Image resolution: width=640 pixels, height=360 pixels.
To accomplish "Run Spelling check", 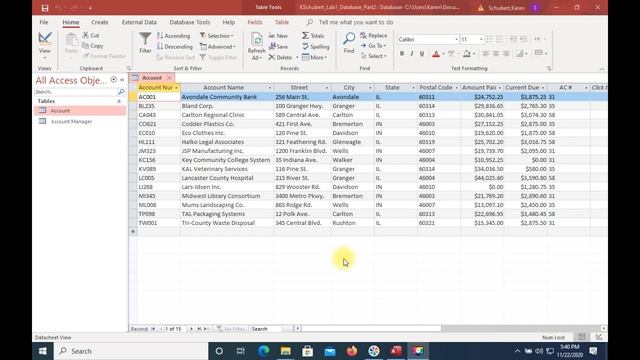I will tap(316, 47).
